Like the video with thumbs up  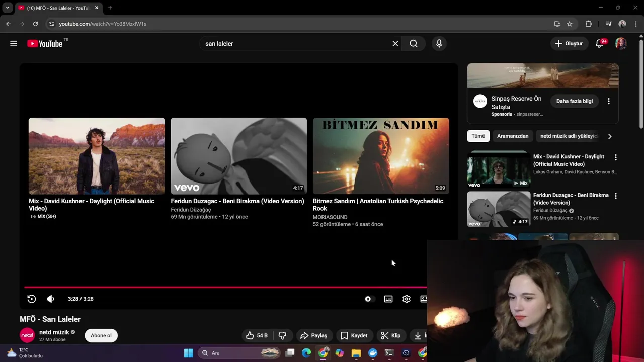click(x=257, y=335)
